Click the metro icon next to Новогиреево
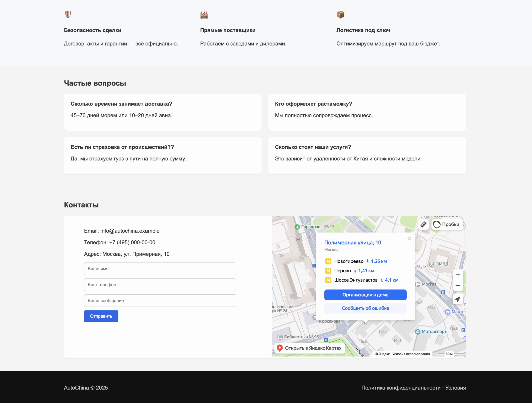The width and height of the screenshot is (532, 403). (328, 261)
